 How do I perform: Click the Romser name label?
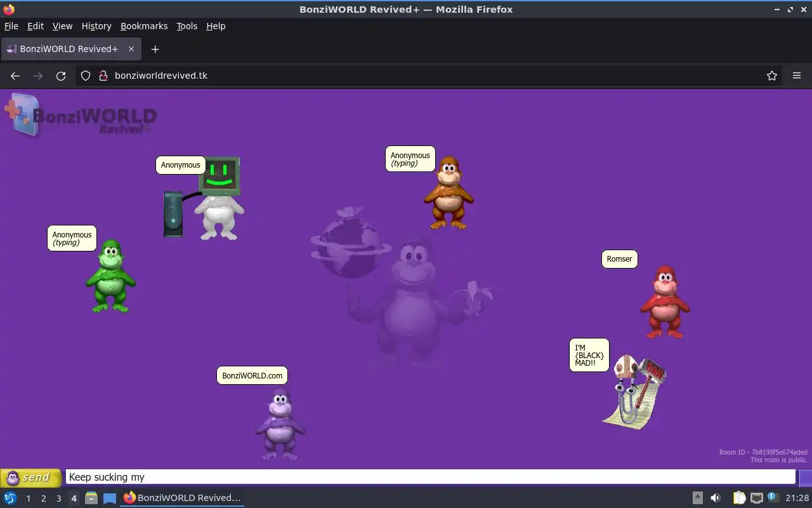pos(620,259)
